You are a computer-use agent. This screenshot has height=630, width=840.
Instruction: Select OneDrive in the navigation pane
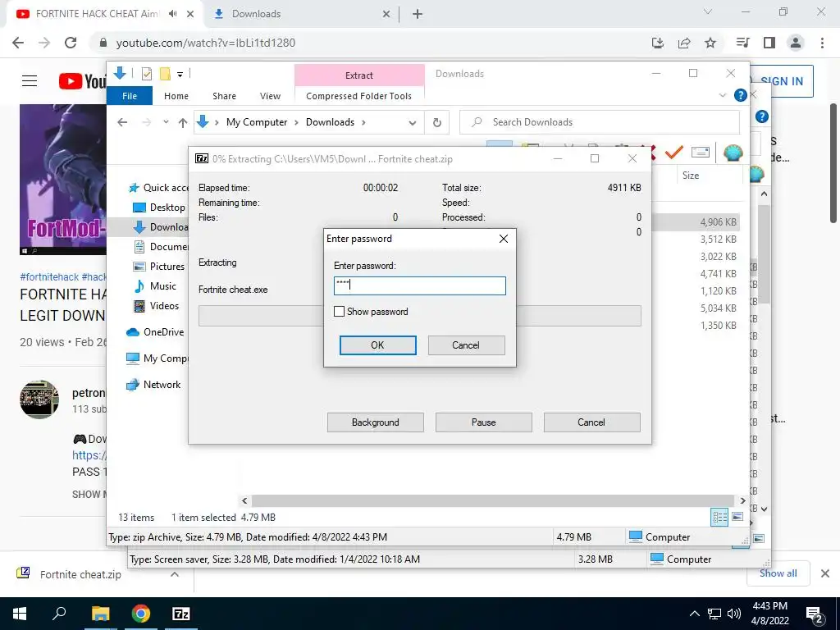155,332
